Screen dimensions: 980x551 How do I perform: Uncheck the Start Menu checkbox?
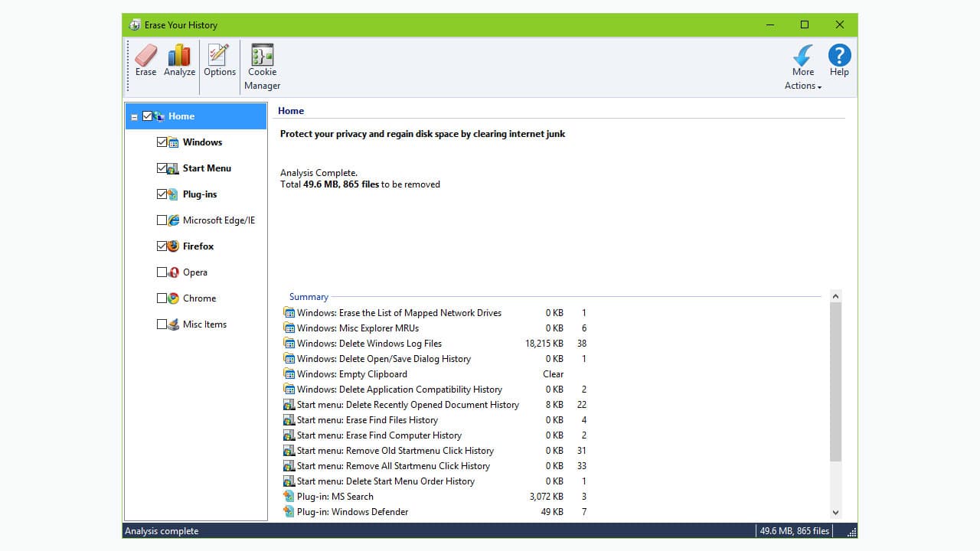pyautogui.click(x=162, y=168)
